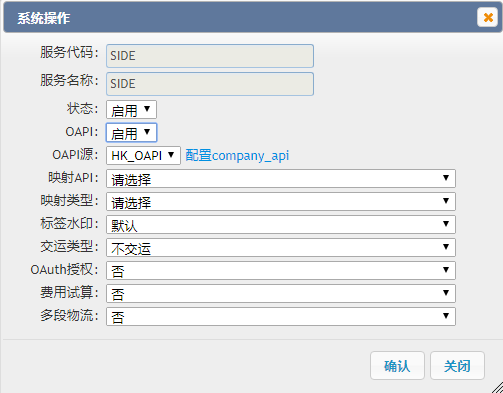
Task: Focus the 服务名称 input field
Action: 210,84
